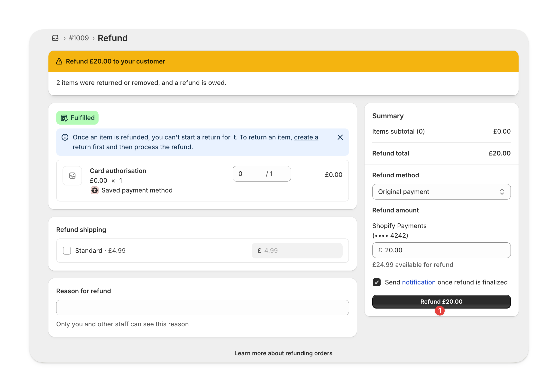Click the Card authorisation product image placeholder

coord(72,176)
